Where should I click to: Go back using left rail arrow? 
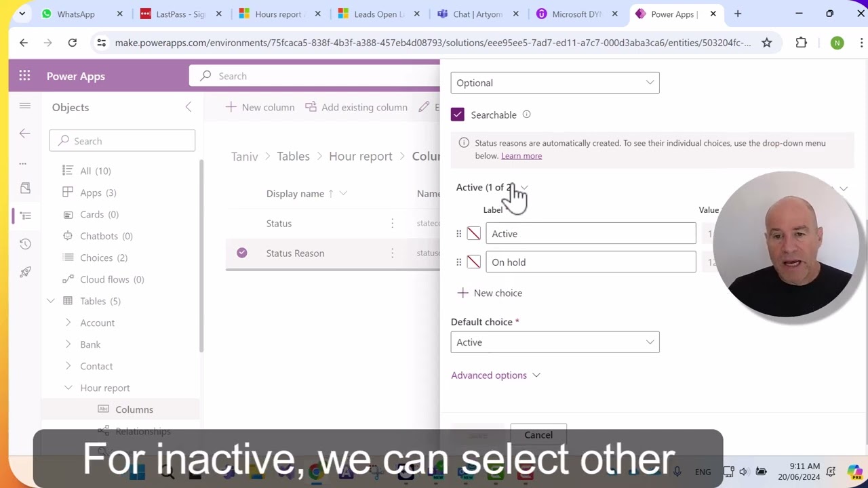tap(25, 134)
